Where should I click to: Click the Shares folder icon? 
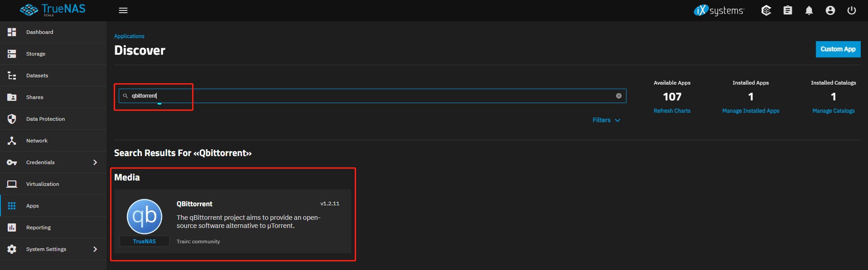tap(12, 97)
